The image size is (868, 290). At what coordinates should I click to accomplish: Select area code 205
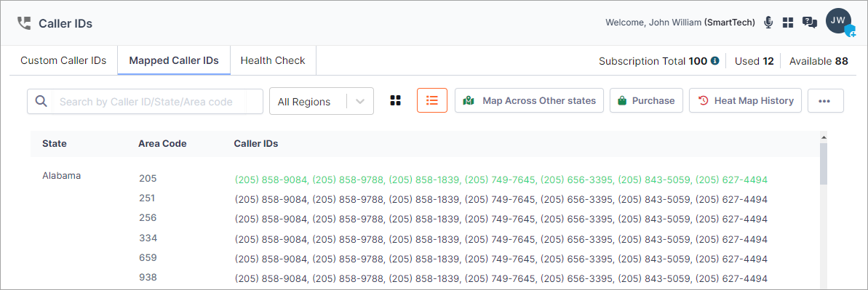148,179
